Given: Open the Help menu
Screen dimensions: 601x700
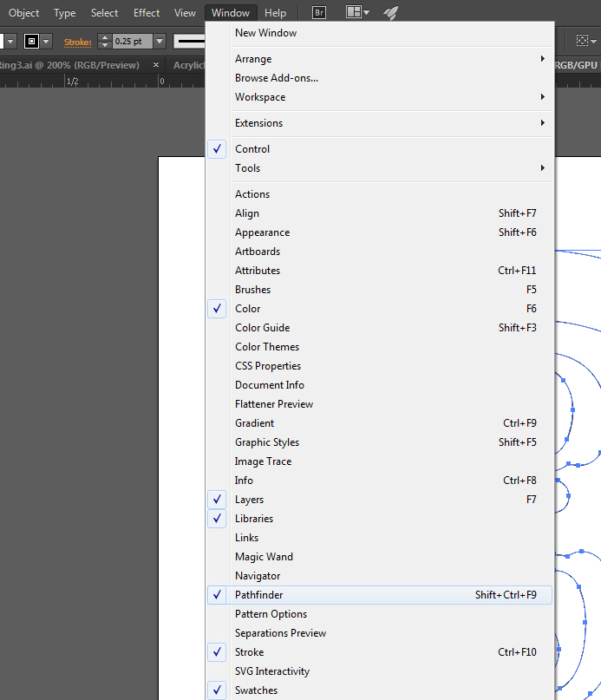Looking at the screenshot, I should 275,13.
